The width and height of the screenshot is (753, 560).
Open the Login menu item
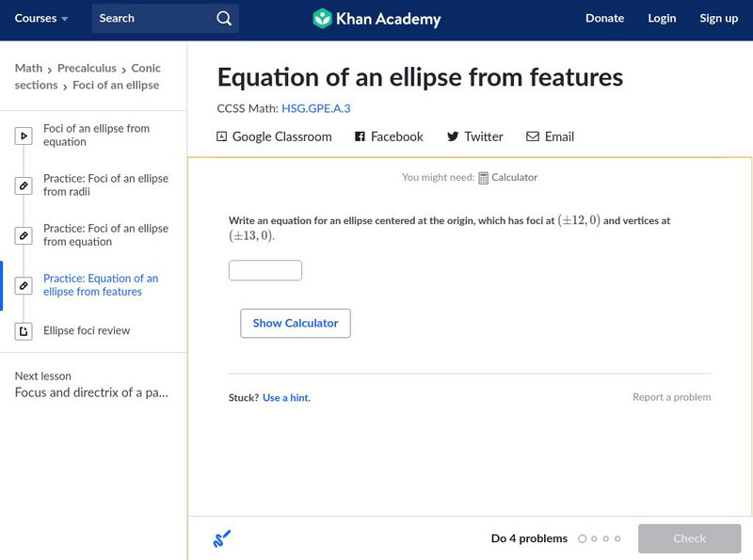pyautogui.click(x=662, y=19)
